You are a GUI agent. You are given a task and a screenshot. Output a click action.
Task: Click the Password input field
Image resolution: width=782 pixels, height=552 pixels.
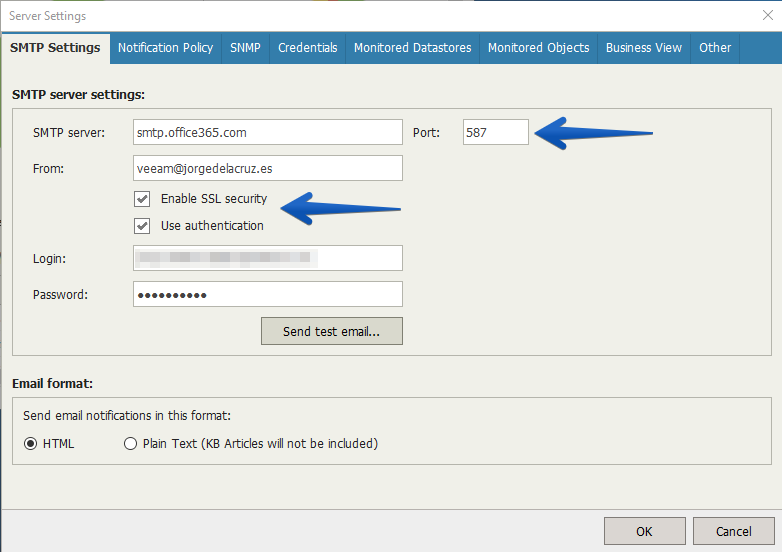click(268, 294)
